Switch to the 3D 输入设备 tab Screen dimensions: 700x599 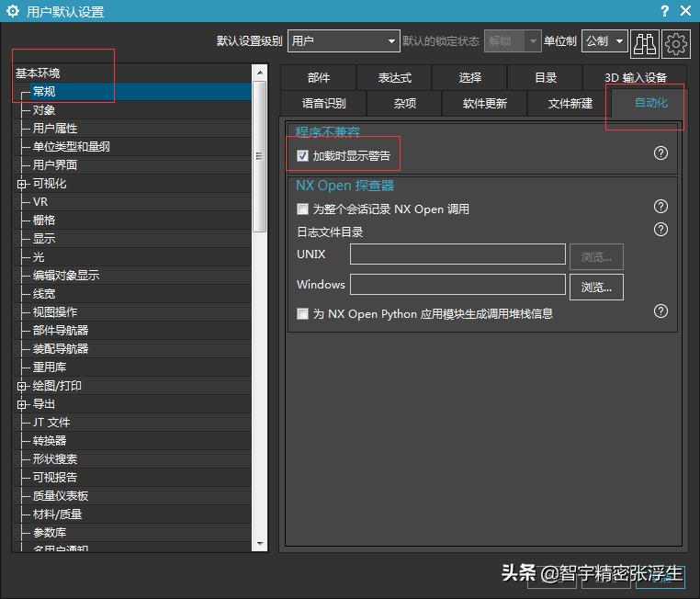pos(636,78)
